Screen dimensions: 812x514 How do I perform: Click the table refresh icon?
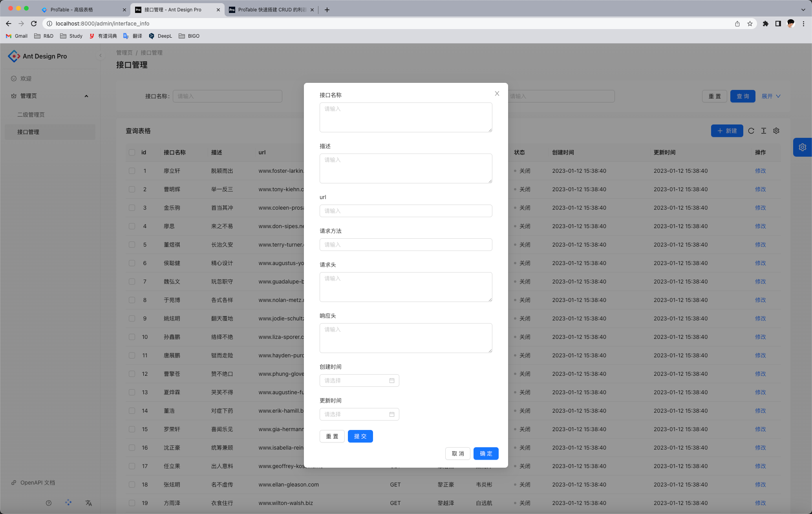751,131
